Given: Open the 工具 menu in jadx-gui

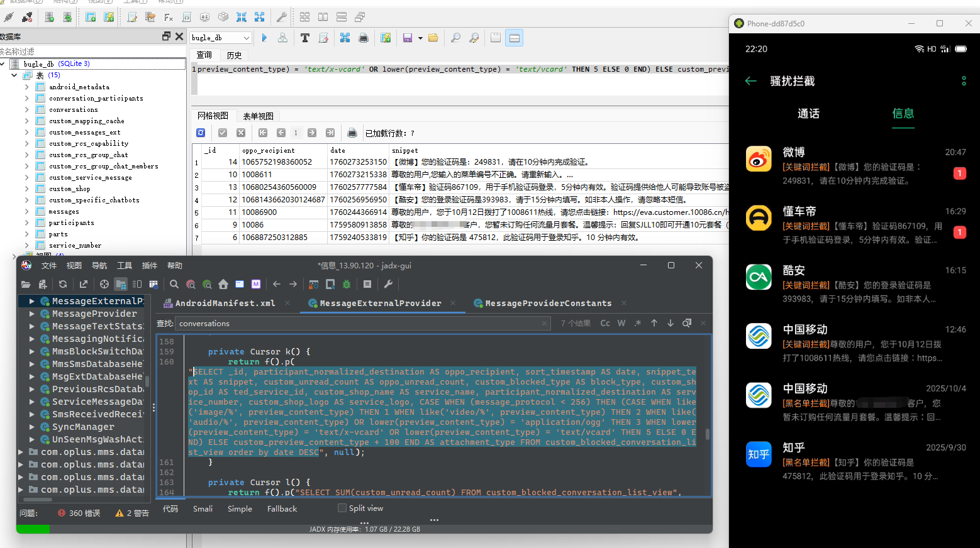Looking at the screenshot, I should click(125, 266).
